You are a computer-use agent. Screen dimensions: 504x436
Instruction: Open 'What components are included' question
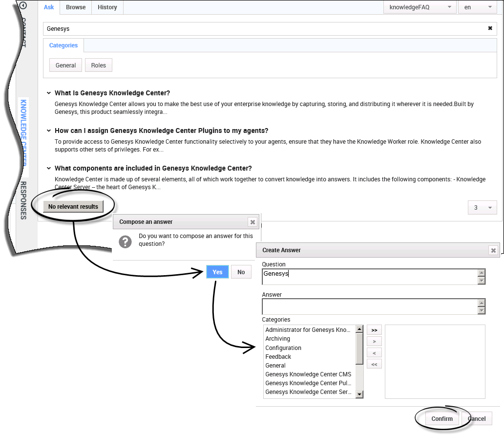pos(153,168)
